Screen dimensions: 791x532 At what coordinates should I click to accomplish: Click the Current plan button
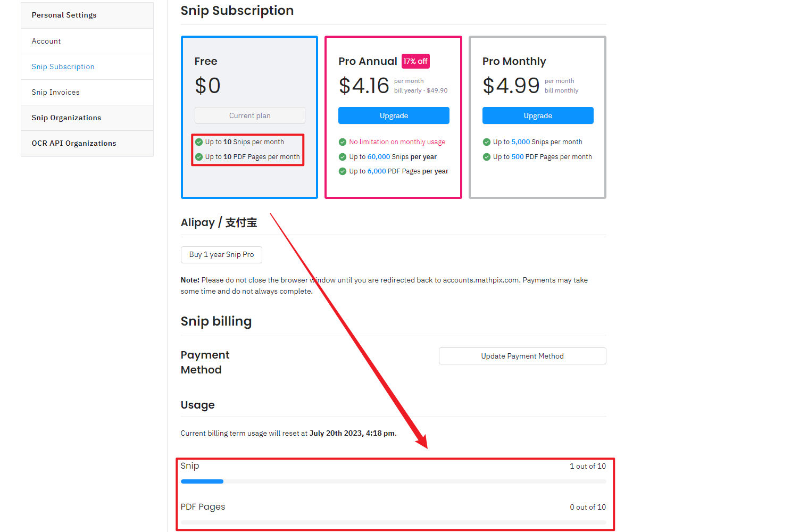[249, 115]
